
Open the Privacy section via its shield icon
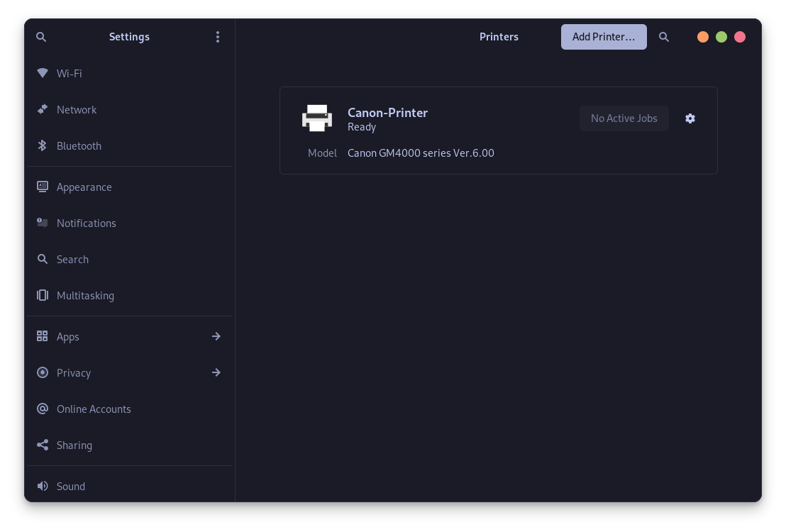42,372
